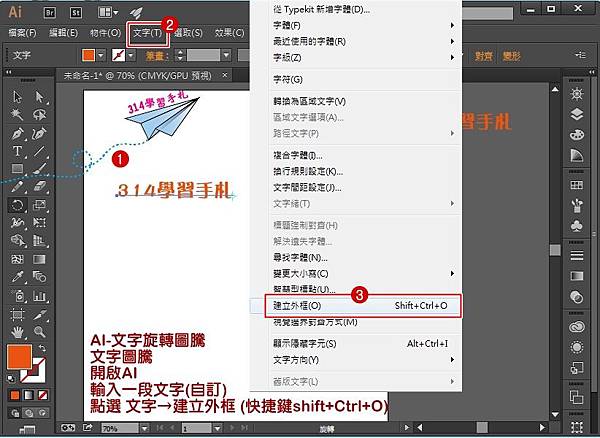Select the Direct Selection tool
Image resolution: width=600 pixels, height=438 pixels.
(39, 97)
